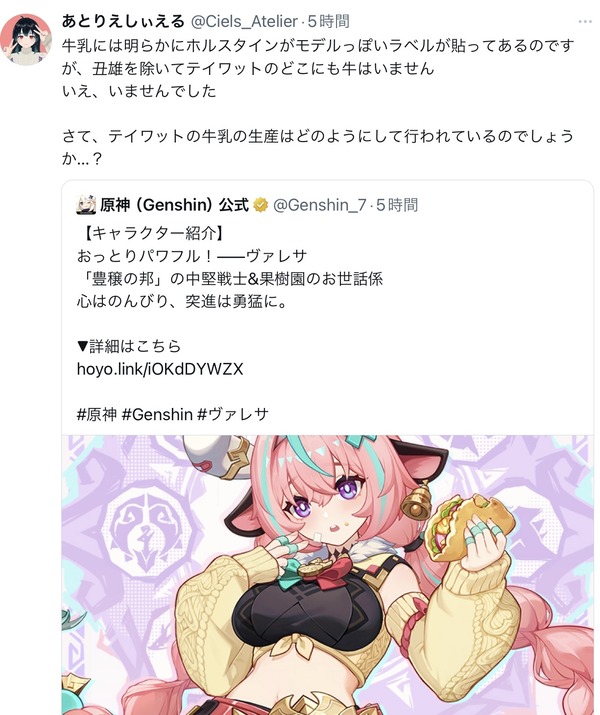Click the さて、テイワットの牛乳 question paragraph
The width and height of the screenshot is (600, 715).
pyautogui.click(x=318, y=147)
